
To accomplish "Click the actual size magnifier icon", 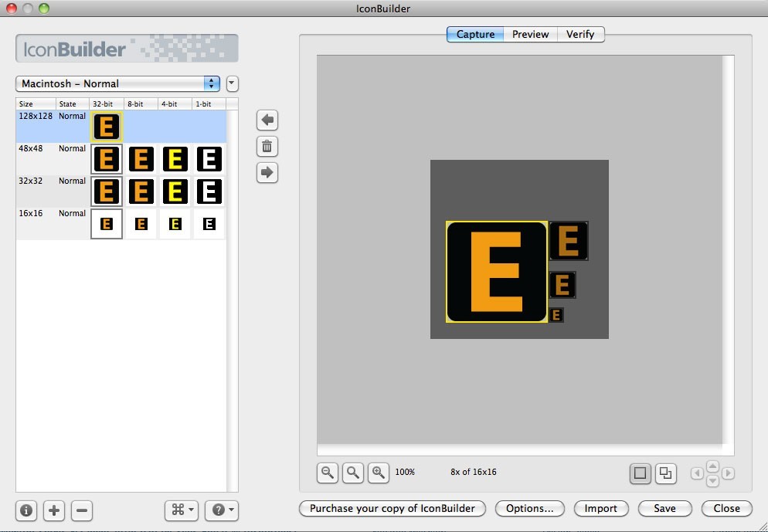I will pyautogui.click(x=352, y=473).
